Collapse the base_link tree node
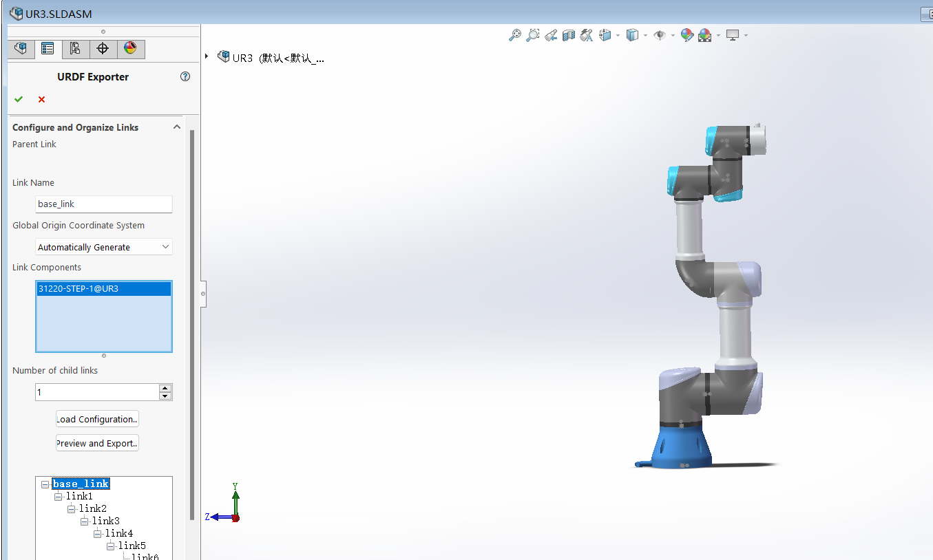Image resolution: width=933 pixels, height=560 pixels. point(45,484)
